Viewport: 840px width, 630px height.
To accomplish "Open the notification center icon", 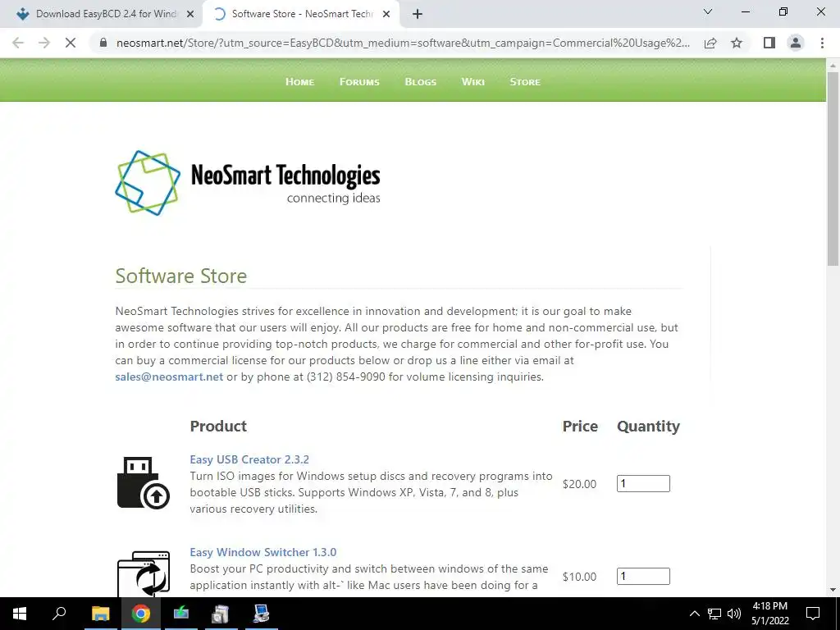I will click(x=813, y=614).
